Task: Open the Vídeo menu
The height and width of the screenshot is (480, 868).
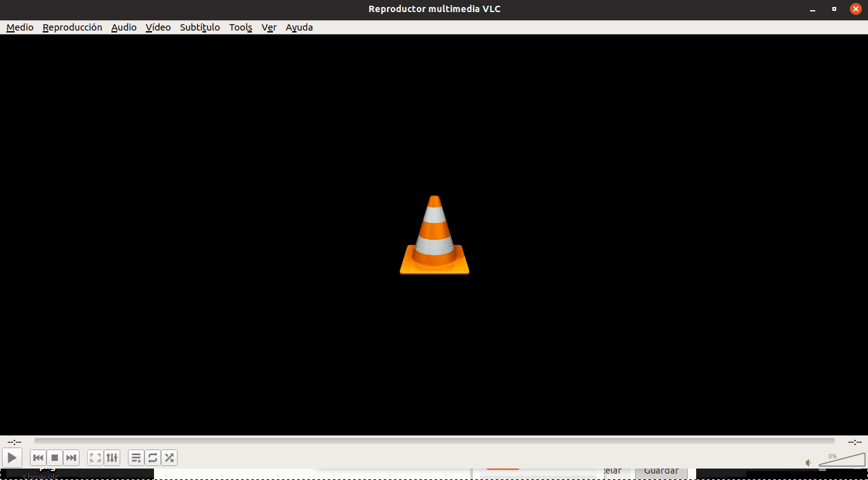Action: [158, 27]
